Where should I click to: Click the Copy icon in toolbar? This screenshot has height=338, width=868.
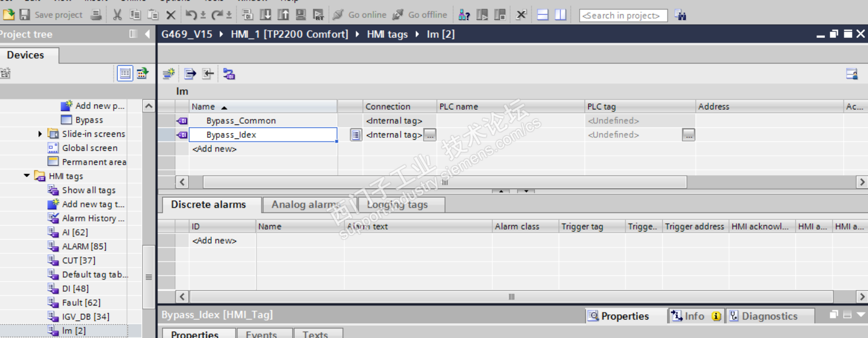pos(135,15)
